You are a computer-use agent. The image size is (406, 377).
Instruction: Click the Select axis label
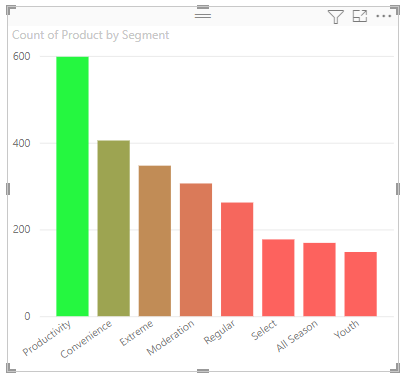(x=264, y=330)
